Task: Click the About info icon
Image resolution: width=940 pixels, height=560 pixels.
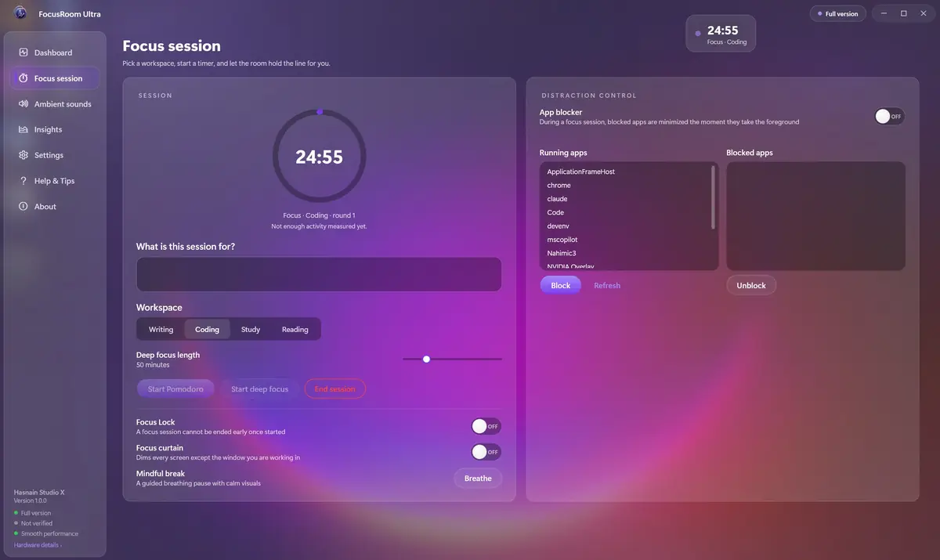Action: [x=23, y=207]
